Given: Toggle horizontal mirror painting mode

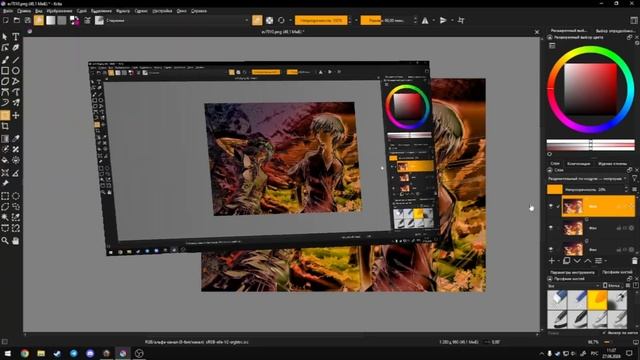Looking at the screenshot, I should coord(425,20).
